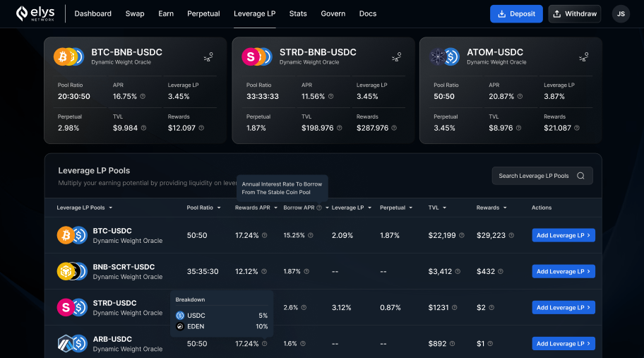Click TVL info icon on ATOM-USDC card
The image size is (644, 358).
coord(518,128)
